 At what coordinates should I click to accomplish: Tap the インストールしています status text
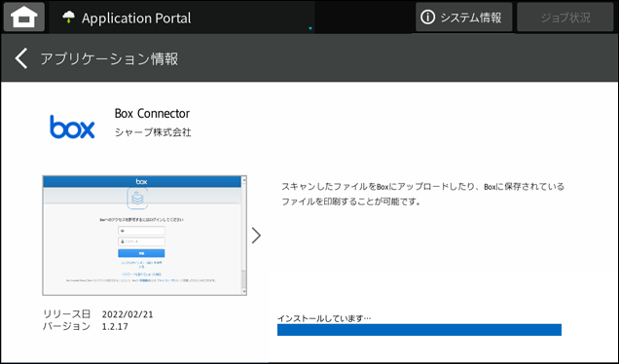pos(324,318)
